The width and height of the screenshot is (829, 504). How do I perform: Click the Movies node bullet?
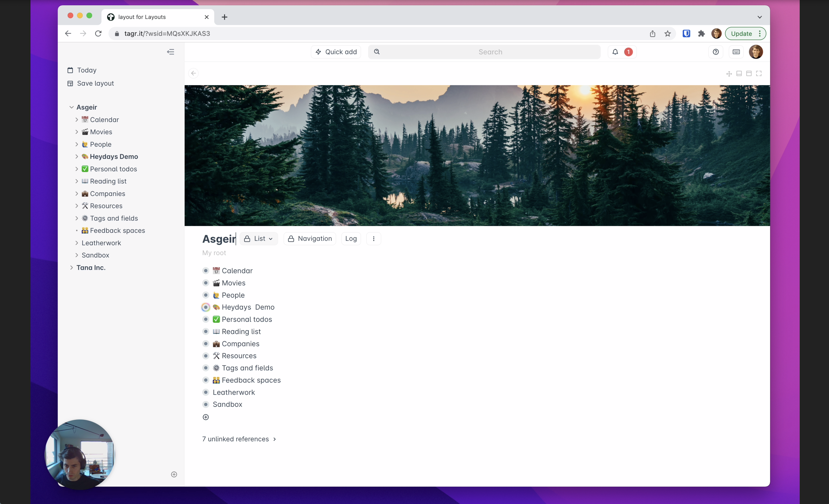206,283
